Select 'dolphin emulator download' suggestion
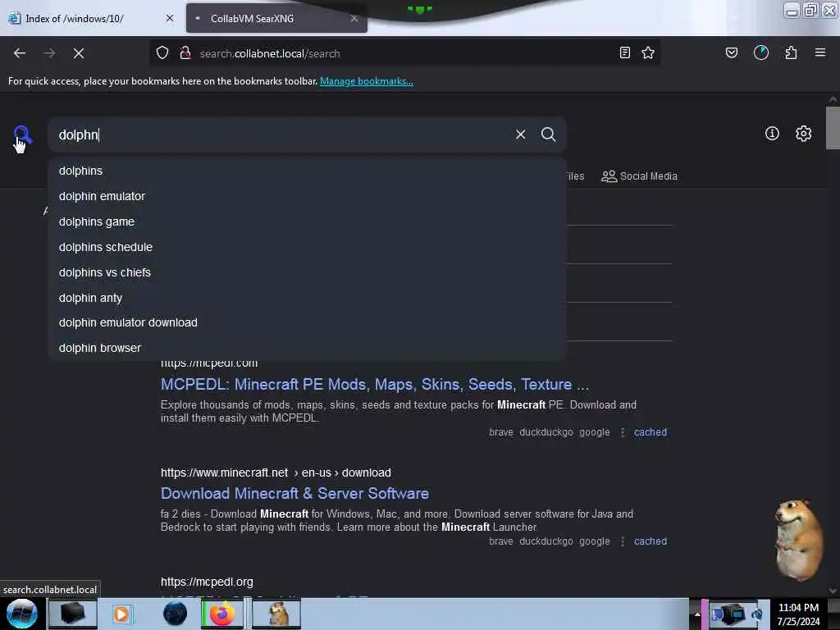This screenshot has width=840, height=630. (x=308, y=322)
